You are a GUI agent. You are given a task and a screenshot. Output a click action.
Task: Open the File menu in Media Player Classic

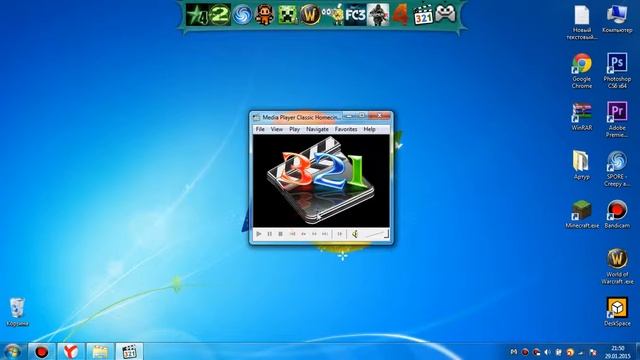coord(260,129)
